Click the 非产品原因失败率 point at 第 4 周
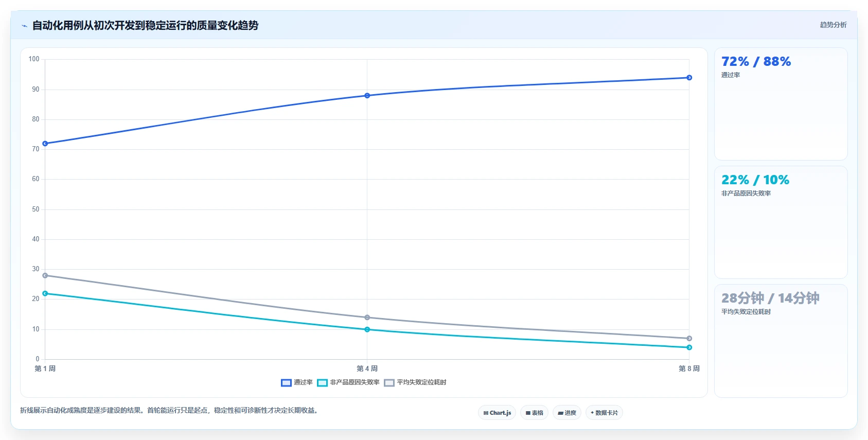 tap(367, 329)
